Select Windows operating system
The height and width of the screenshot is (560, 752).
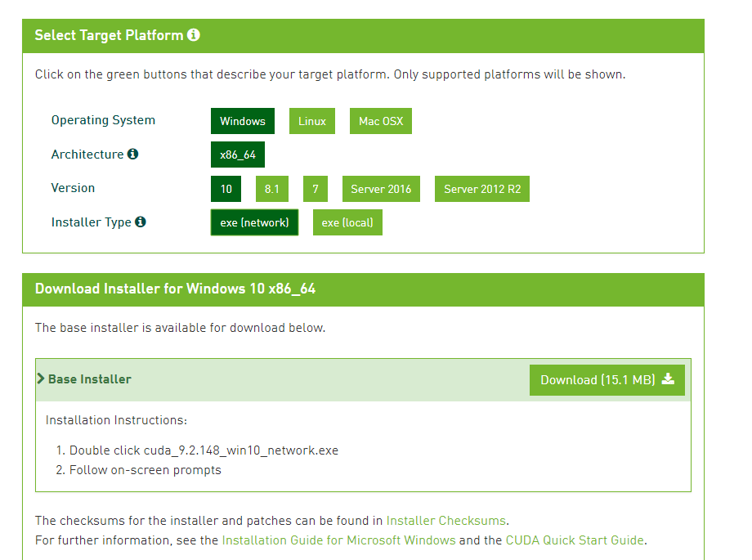tap(243, 121)
